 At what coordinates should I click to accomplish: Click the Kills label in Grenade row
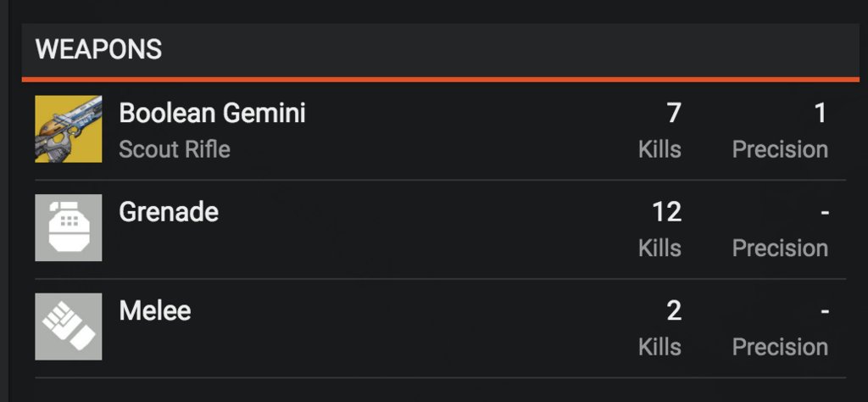[x=659, y=248]
